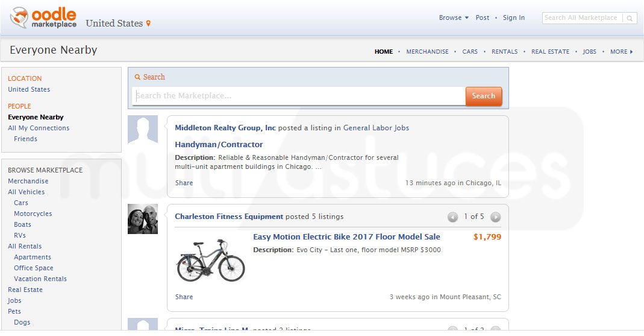The image size is (644, 336).
Task: Click Charleston Fitness Equipment profile photo
Action: click(x=143, y=219)
